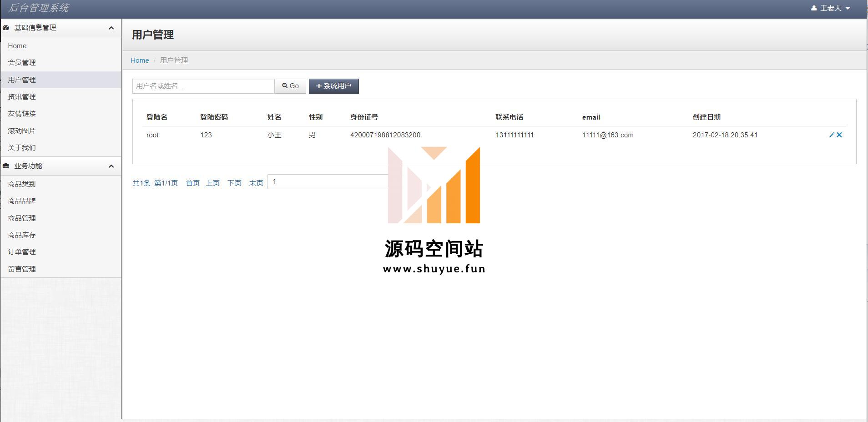
Task: Click the Home breadcrumb link
Action: [140, 60]
